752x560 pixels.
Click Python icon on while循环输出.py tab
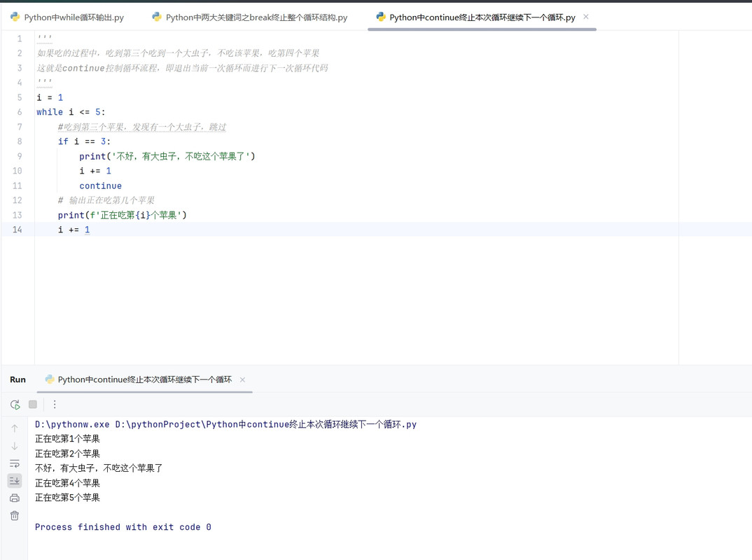15,17
